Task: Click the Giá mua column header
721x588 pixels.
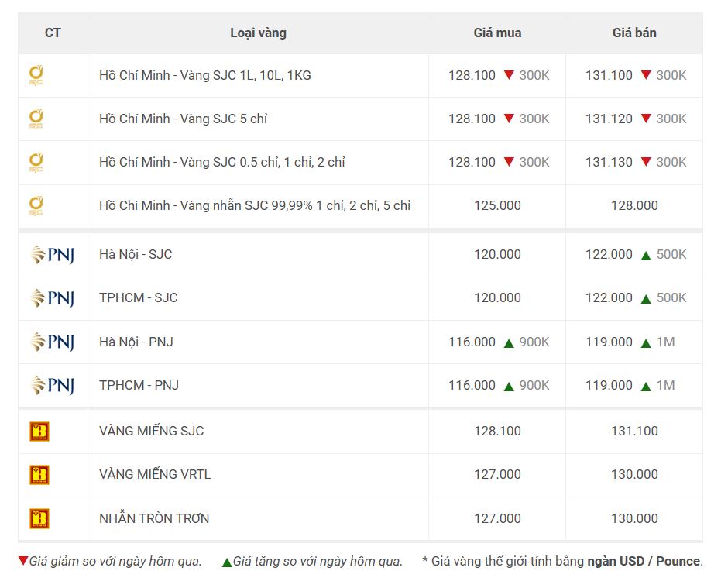Action: pos(497,33)
